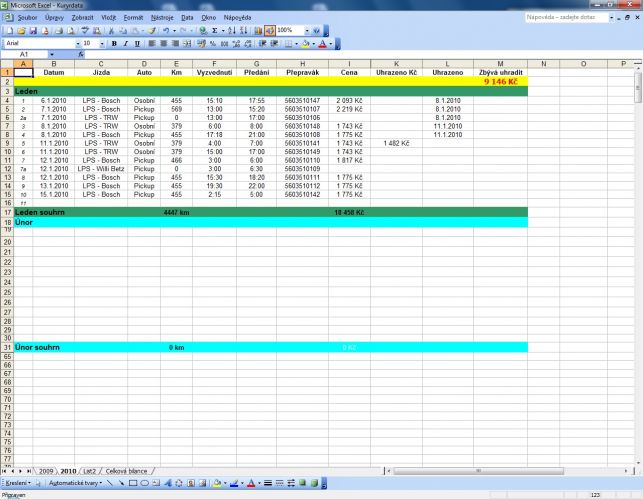Open the Kreslení drawing menu dropdown
Image resolution: width=643 pixels, height=499 pixels.
coord(18,483)
